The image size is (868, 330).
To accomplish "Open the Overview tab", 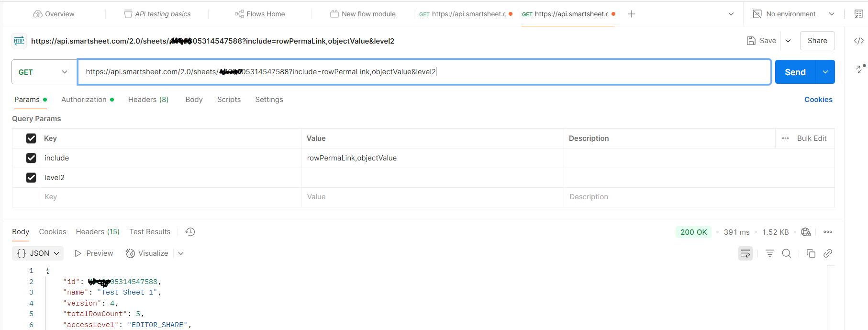I will [54, 14].
